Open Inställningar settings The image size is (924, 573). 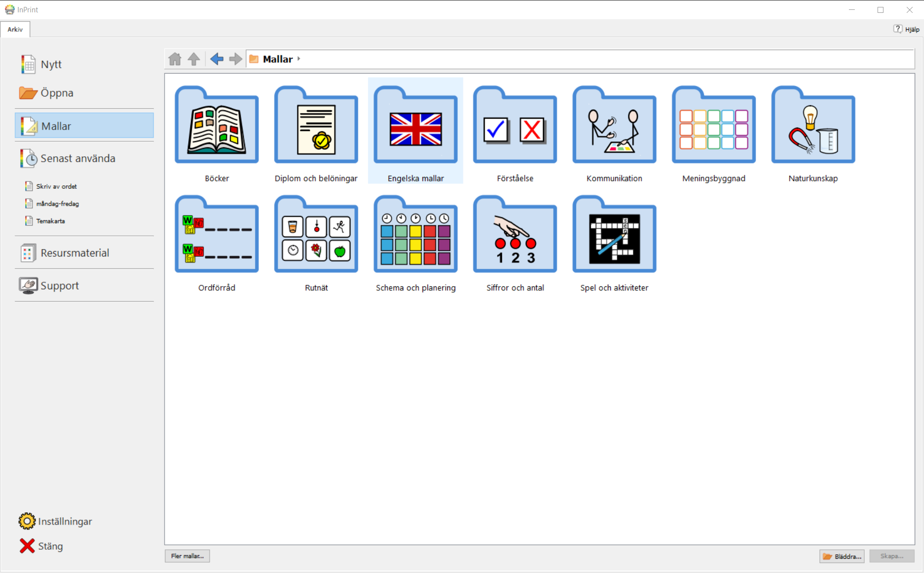pos(65,522)
